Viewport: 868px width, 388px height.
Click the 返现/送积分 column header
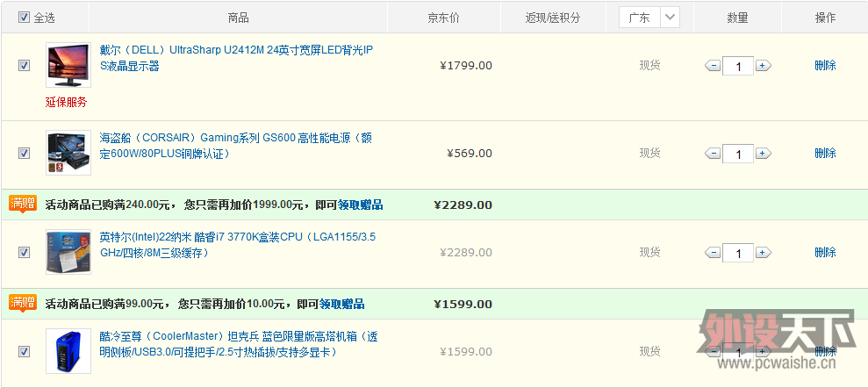tap(552, 18)
